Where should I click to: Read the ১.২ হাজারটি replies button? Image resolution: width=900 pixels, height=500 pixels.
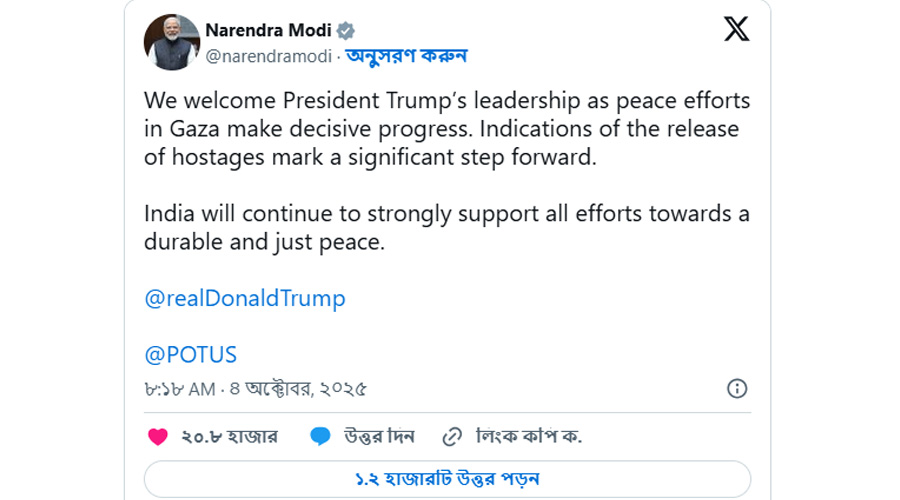[x=447, y=478]
